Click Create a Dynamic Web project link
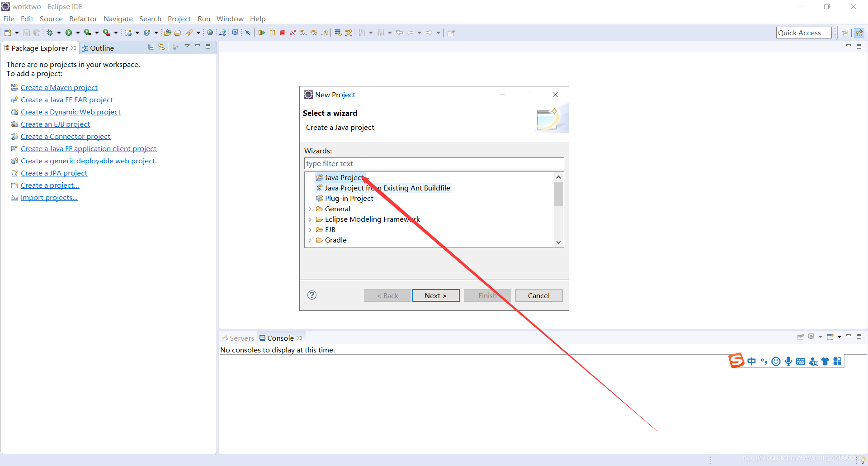 click(71, 112)
